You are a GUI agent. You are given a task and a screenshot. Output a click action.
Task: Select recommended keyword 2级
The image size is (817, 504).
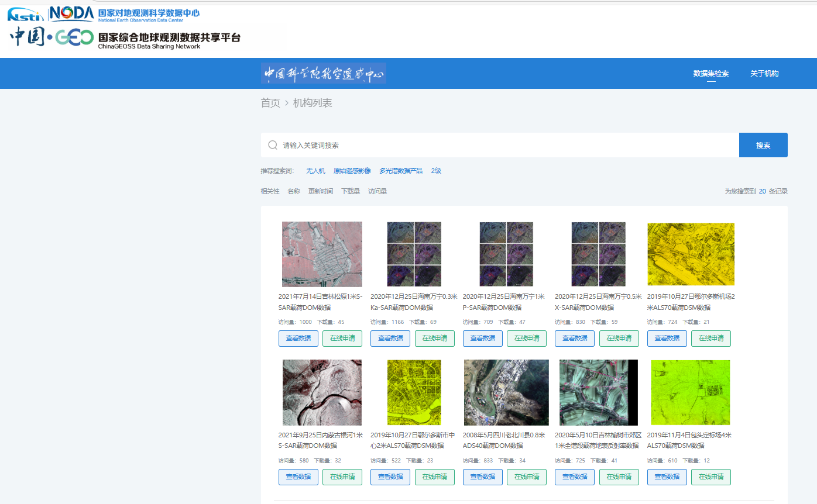tap(435, 170)
